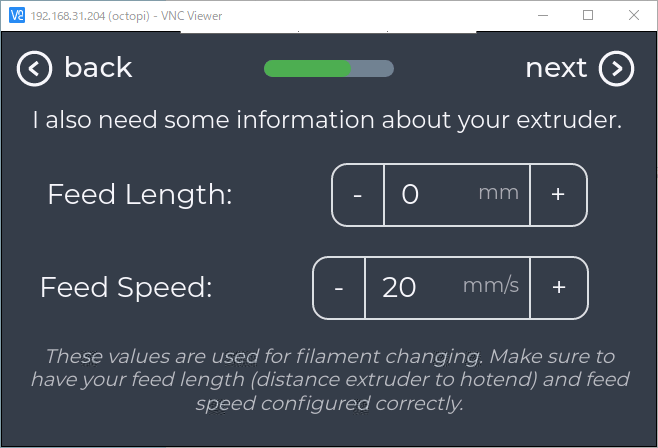Increase Feed Length with plus button
Image resolution: width=658 pixels, height=448 pixels.
pos(558,195)
